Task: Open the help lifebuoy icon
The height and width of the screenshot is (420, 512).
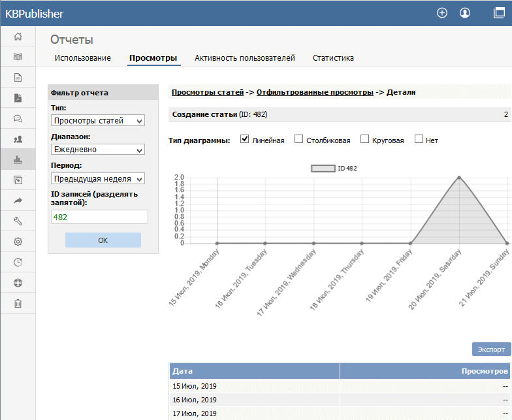Action: pos(18,283)
